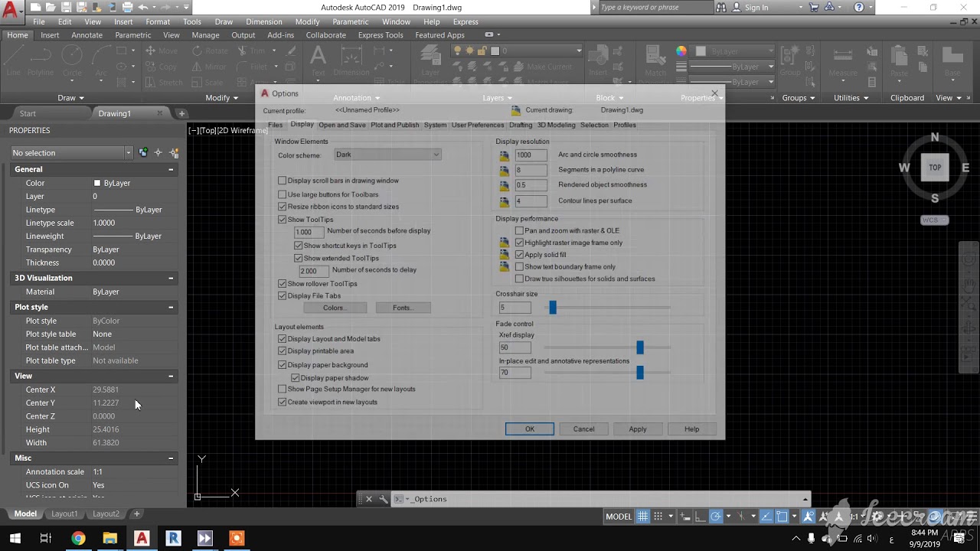Screen dimensions: 980x551
Task: Open the AutoCAD application menu logo button
Action: pyautogui.click(x=12, y=11)
